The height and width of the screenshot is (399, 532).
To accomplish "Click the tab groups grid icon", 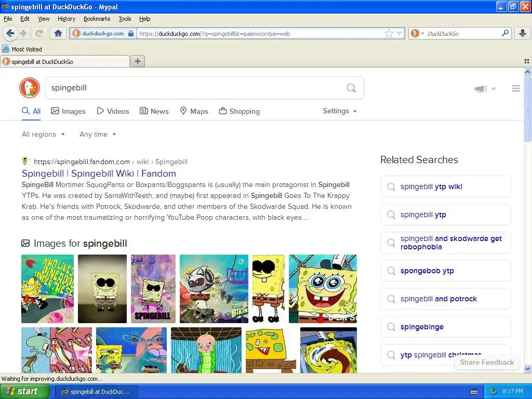I will (527, 61).
